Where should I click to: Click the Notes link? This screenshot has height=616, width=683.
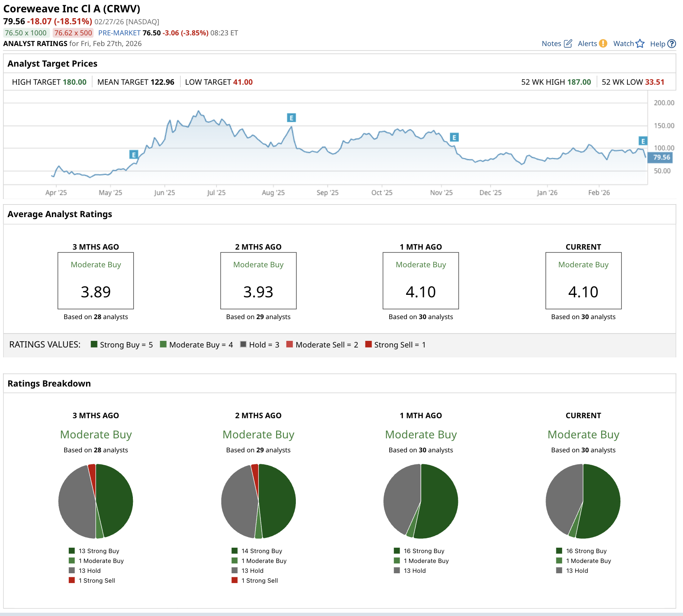point(551,44)
